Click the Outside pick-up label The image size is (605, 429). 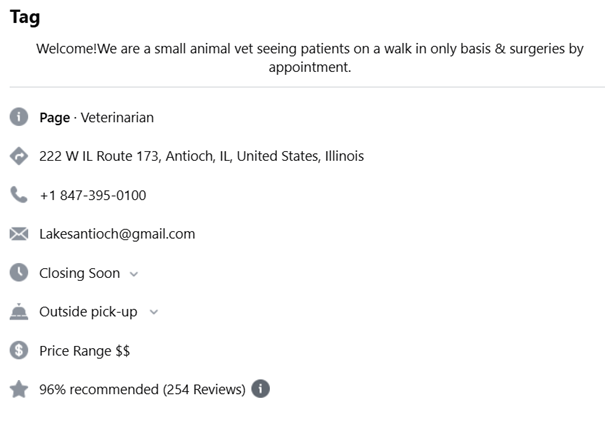click(x=88, y=312)
